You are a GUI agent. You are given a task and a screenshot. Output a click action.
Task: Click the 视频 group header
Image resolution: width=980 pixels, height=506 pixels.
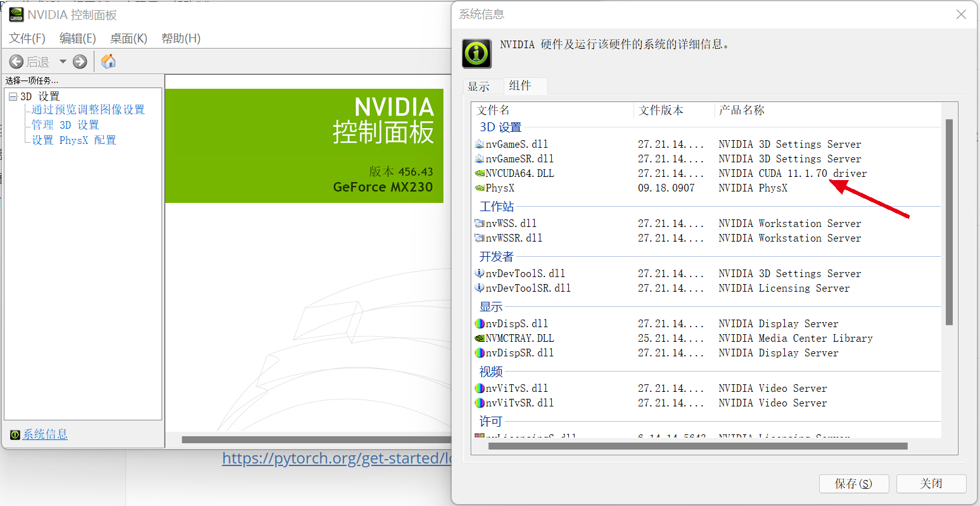491,372
